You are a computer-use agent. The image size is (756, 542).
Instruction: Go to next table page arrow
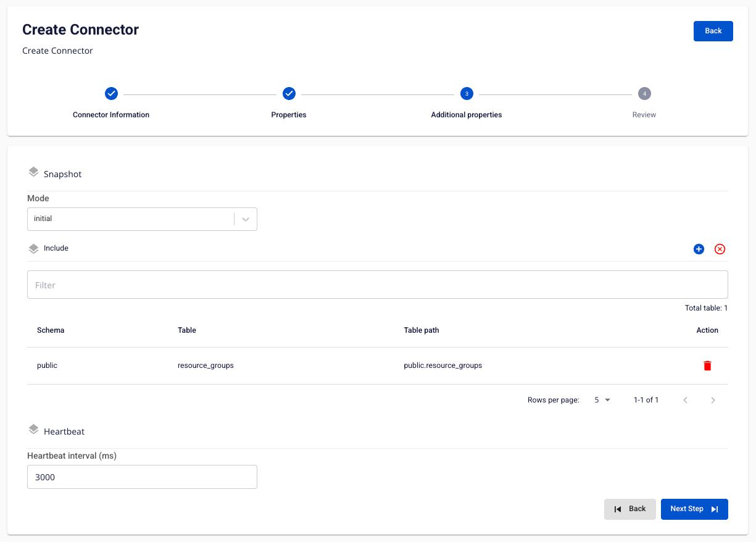point(713,400)
